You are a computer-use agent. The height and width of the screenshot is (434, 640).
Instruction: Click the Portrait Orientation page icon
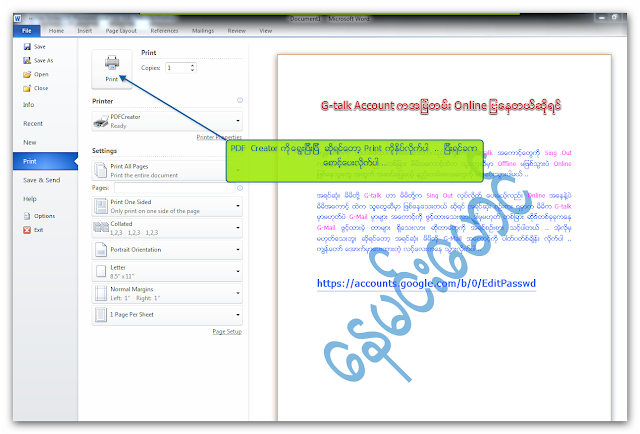click(100, 249)
